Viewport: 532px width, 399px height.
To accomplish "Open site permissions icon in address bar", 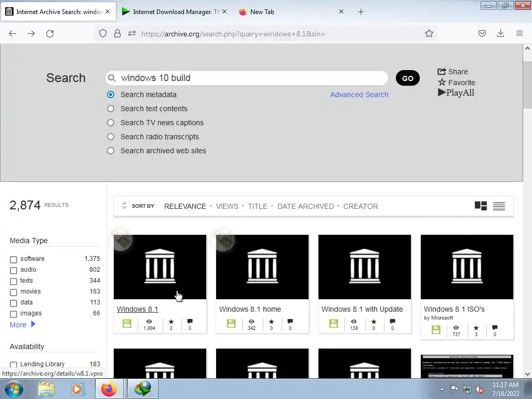I will 132,33.
